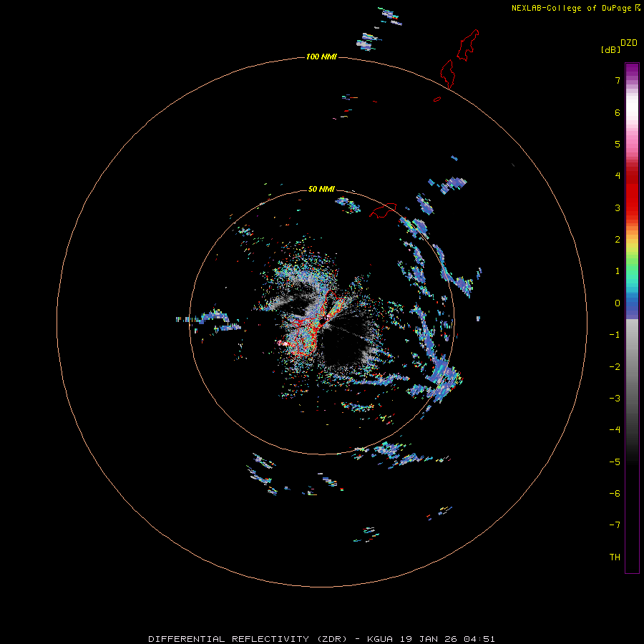Pick the purple color band above 7 dB
The image size is (644, 644).
pos(632,70)
